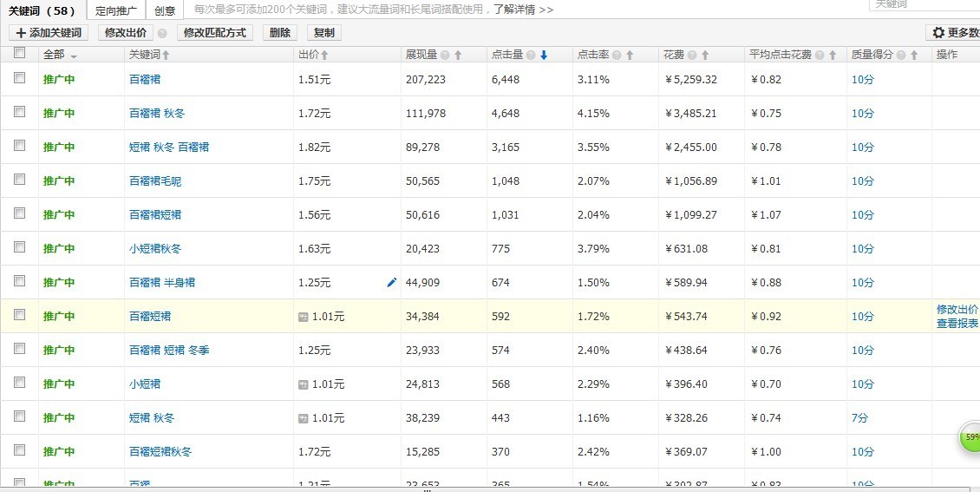Viewport: 980px width, 492px height.
Task: Check the box for 短裙 秋冬 百褶裙 row
Action: tap(19, 145)
